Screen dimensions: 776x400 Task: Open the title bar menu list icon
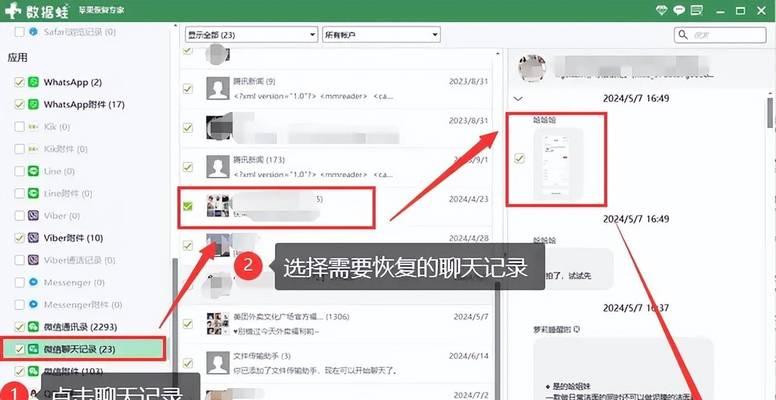pyautogui.click(x=697, y=10)
